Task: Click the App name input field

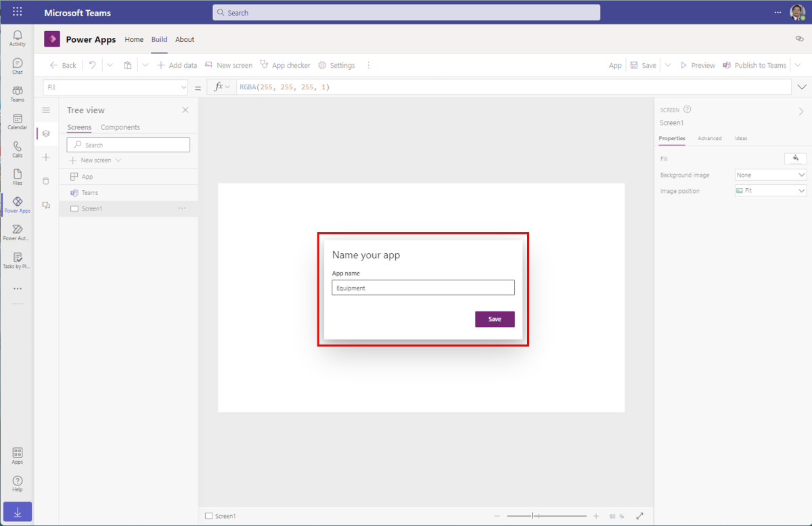Action: pos(423,288)
